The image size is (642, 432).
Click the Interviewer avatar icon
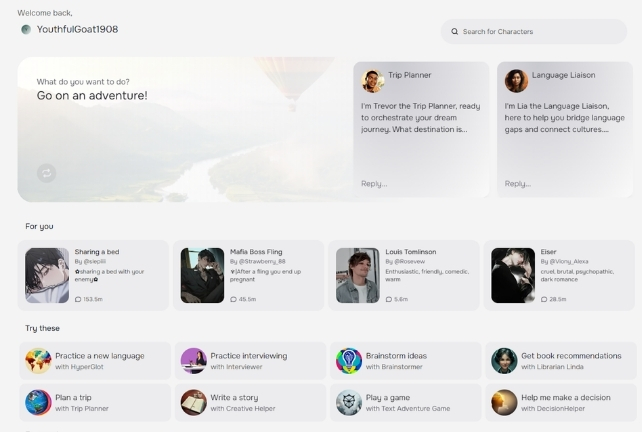193,361
